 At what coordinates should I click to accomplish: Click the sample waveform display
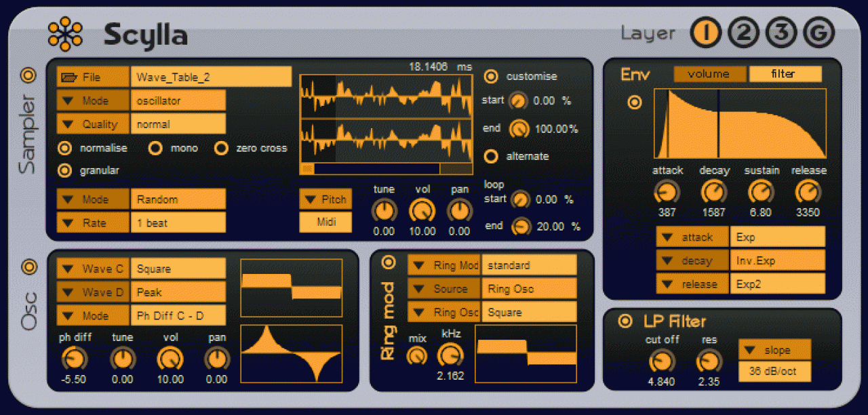click(387, 118)
